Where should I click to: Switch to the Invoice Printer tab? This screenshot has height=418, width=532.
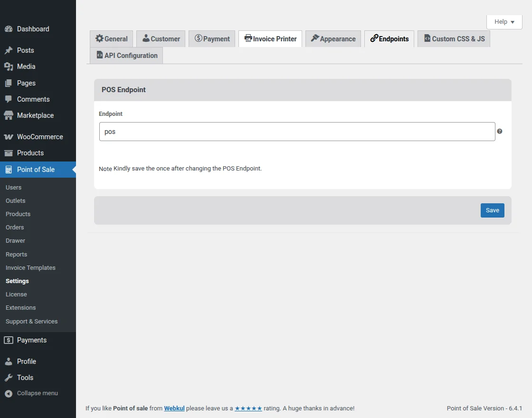coord(270,38)
